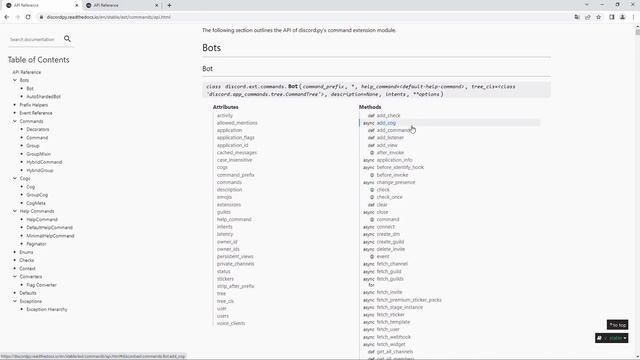Open the Context entry in table of contents

(27, 268)
